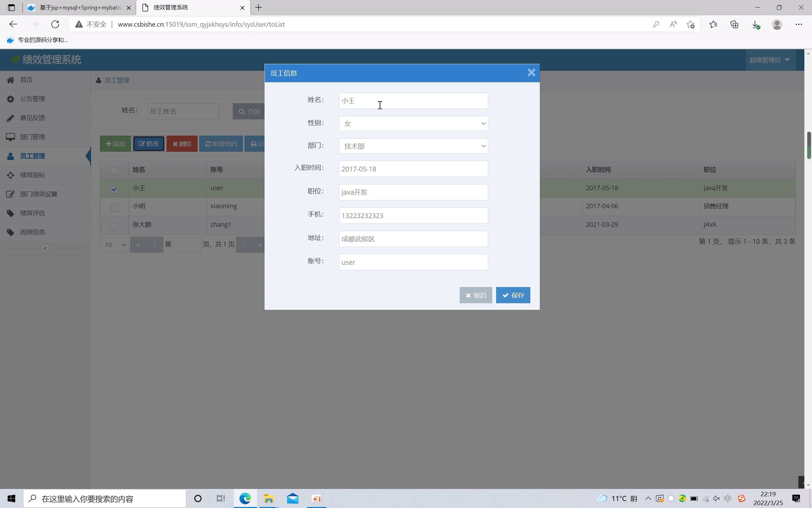Open 意见反馈 in the sidebar
The width and height of the screenshot is (812, 508).
pos(45,118)
